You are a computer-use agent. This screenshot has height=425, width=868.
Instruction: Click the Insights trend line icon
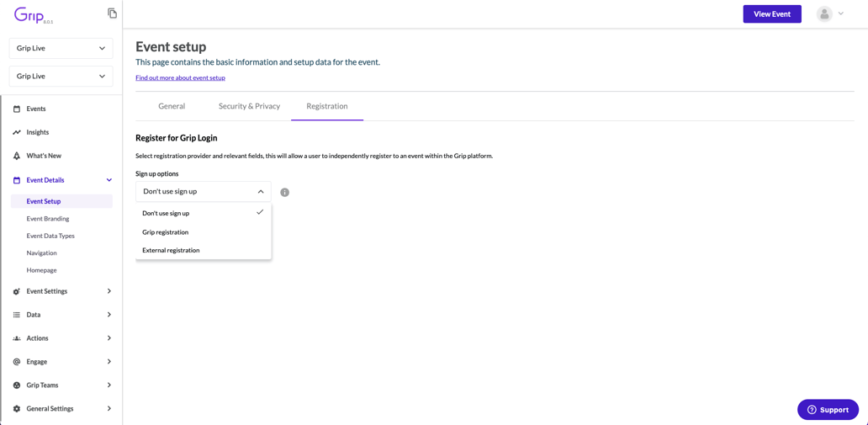pyautogui.click(x=17, y=132)
